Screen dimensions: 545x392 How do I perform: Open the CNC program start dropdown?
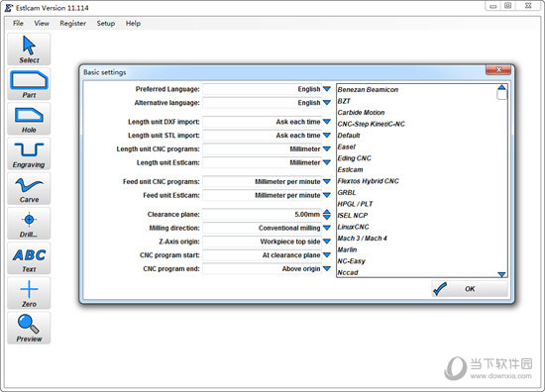point(326,255)
